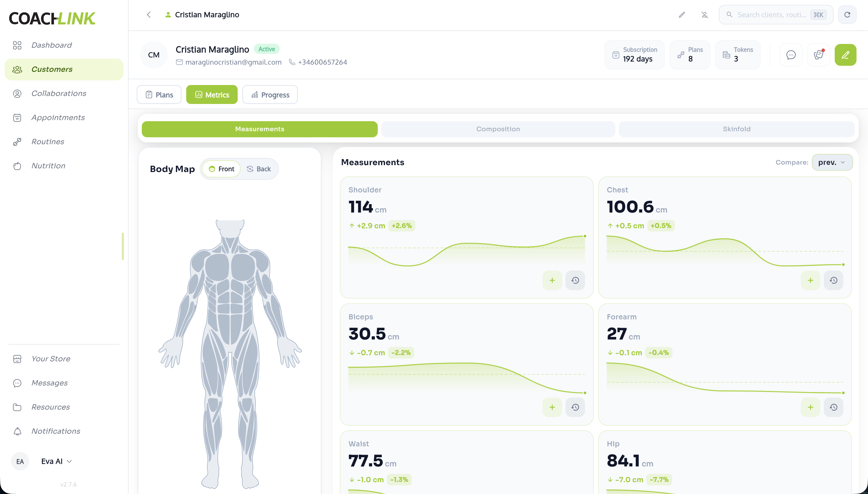Click the Hip -7.7% change badge
Screen dimensions: 868x494
pos(659,479)
